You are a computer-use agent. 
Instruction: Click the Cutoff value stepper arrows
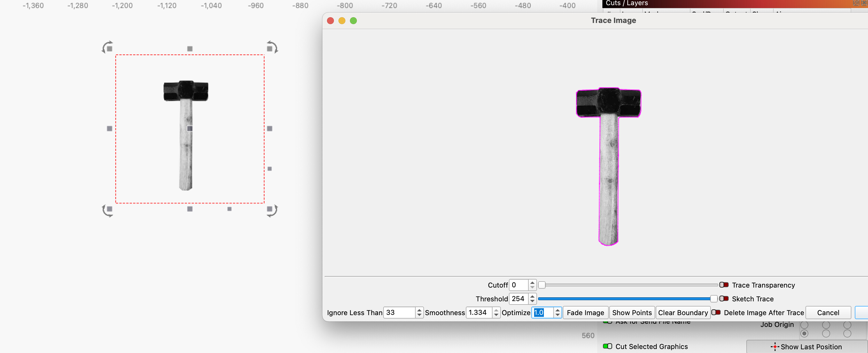(532, 285)
